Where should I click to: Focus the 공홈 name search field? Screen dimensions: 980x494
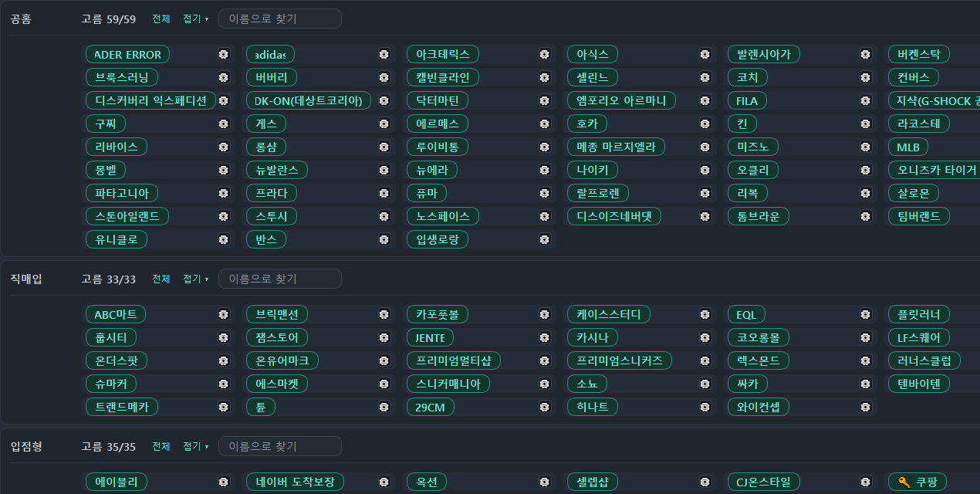[x=280, y=19]
